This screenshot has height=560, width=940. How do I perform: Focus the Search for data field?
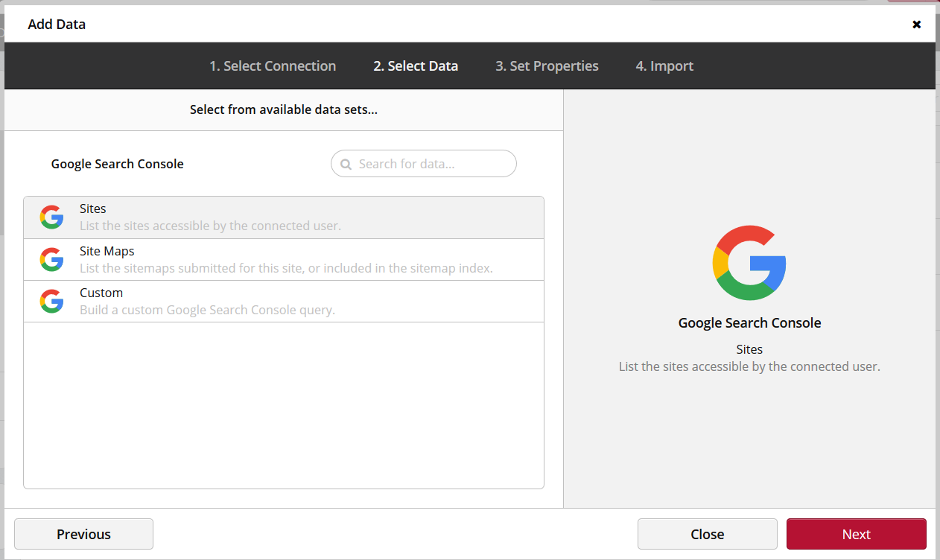pos(424,164)
